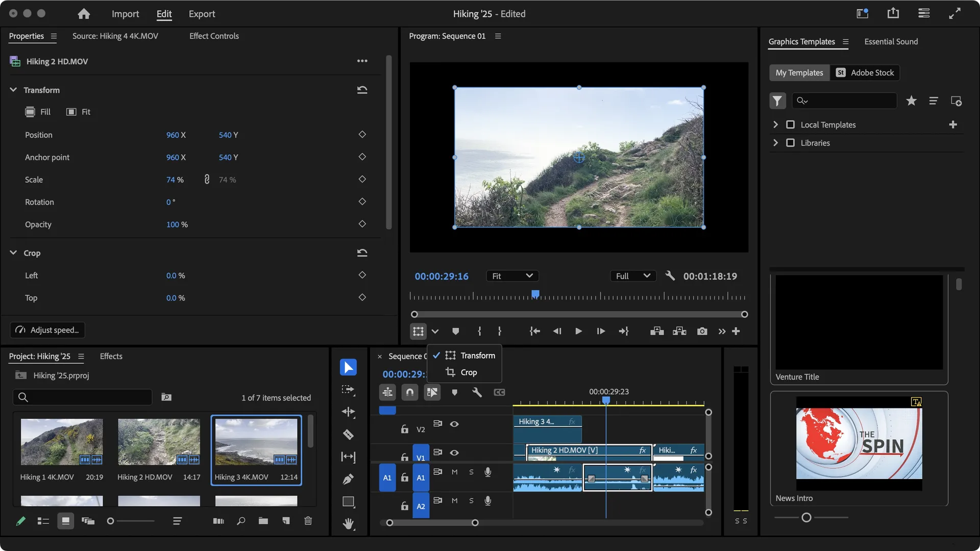
Task: Open the playback resolution Full dropdown
Action: (x=632, y=275)
